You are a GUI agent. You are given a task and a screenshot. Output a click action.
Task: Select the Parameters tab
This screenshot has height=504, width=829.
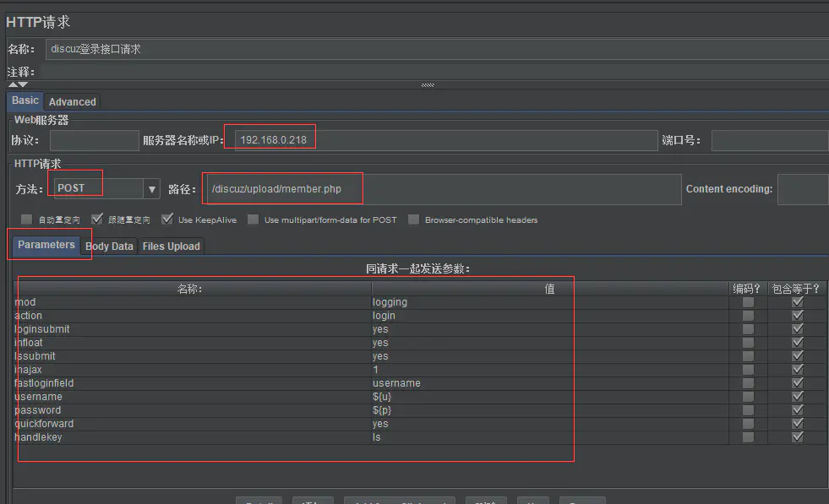point(46,245)
